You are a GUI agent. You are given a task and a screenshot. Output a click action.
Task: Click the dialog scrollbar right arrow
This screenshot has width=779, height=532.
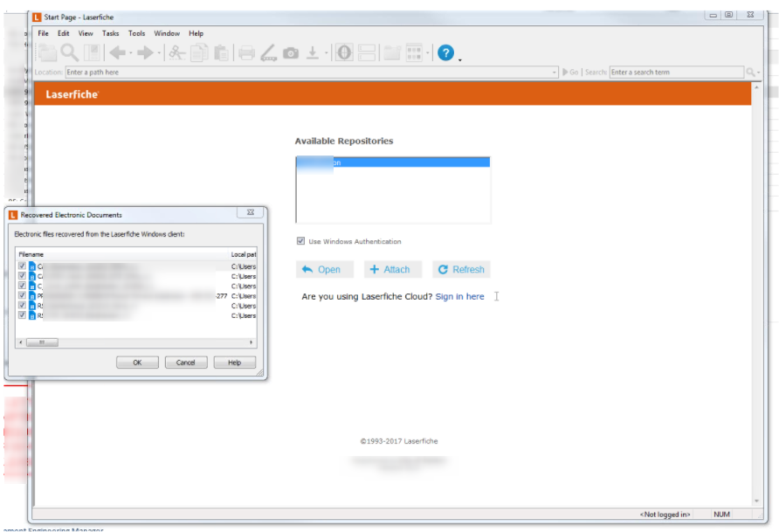pos(251,342)
